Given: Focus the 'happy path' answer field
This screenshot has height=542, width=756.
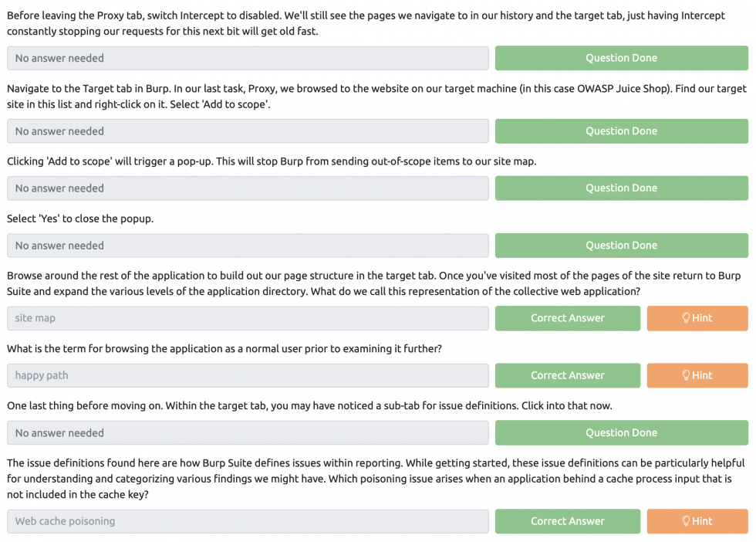Looking at the screenshot, I should 248,375.
